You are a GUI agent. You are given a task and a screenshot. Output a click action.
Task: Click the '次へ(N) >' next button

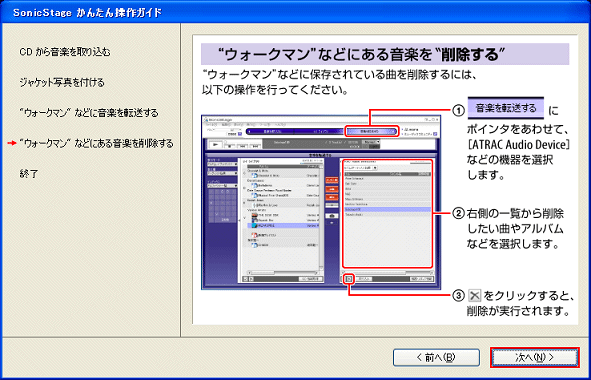coord(534,357)
